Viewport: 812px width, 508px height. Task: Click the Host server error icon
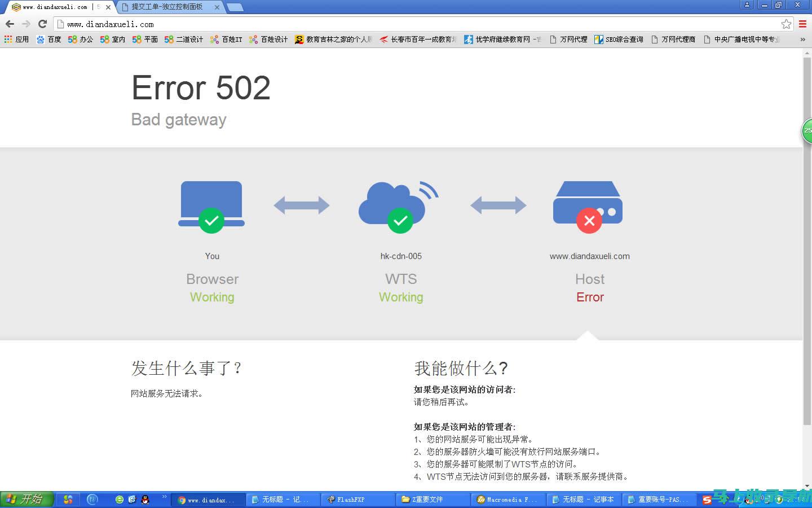click(588, 206)
